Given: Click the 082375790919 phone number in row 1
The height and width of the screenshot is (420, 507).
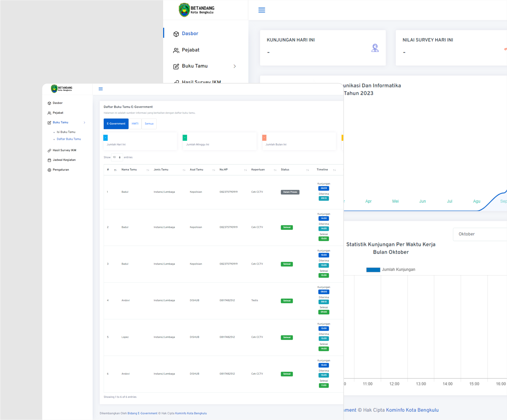Looking at the screenshot, I should [x=228, y=192].
